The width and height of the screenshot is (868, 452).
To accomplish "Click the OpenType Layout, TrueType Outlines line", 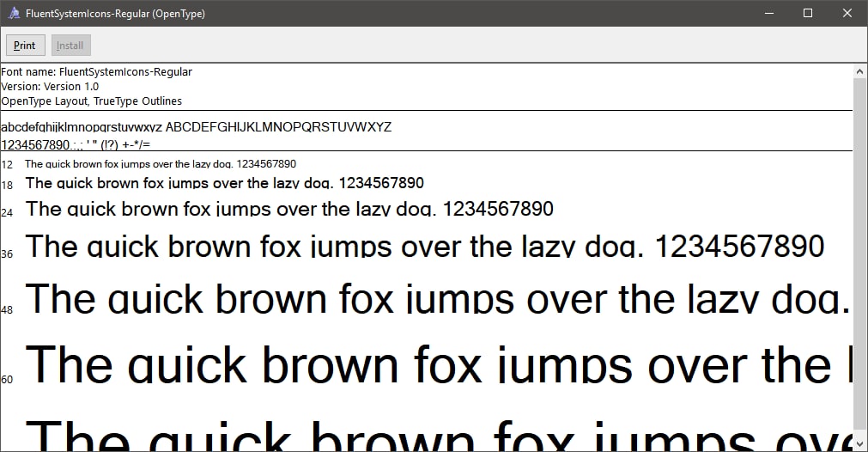I will (91, 101).
